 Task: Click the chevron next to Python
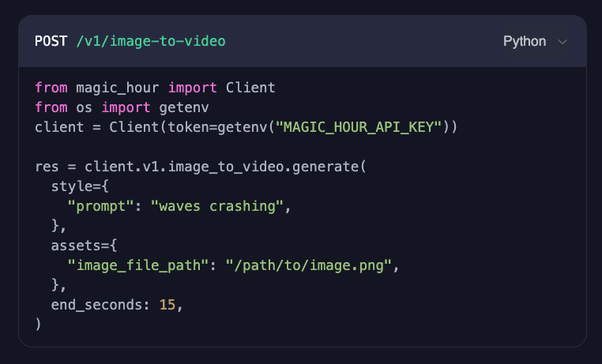tap(562, 42)
